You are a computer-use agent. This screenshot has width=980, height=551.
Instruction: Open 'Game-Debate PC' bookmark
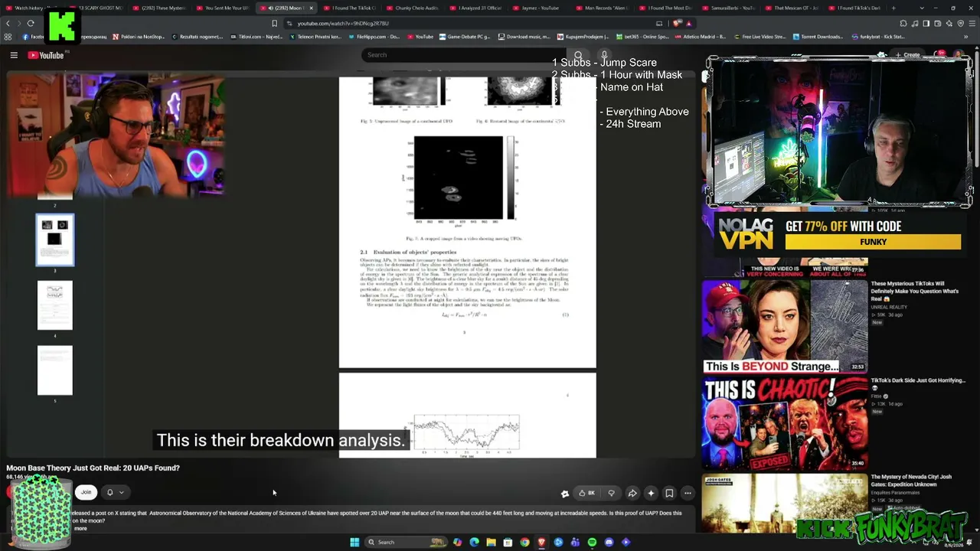[x=466, y=37]
